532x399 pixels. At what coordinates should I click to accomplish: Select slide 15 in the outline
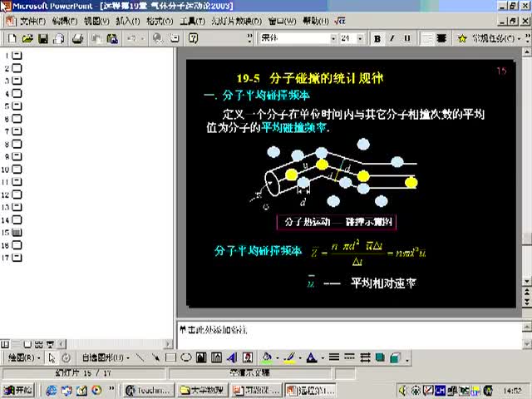click(17, 233)
